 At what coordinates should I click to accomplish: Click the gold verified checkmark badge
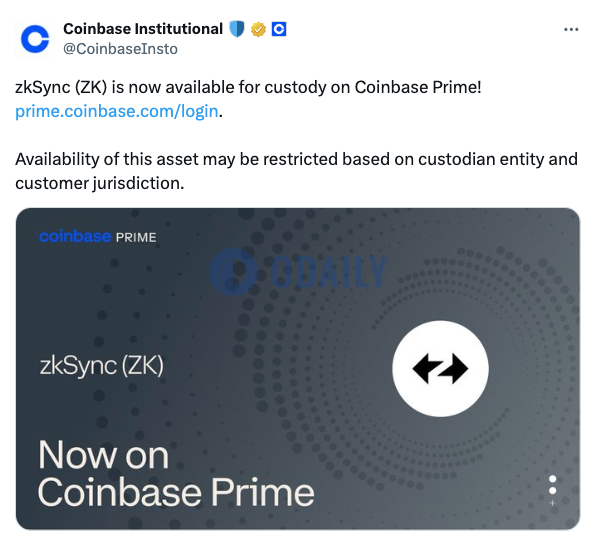tap(258, 30)
